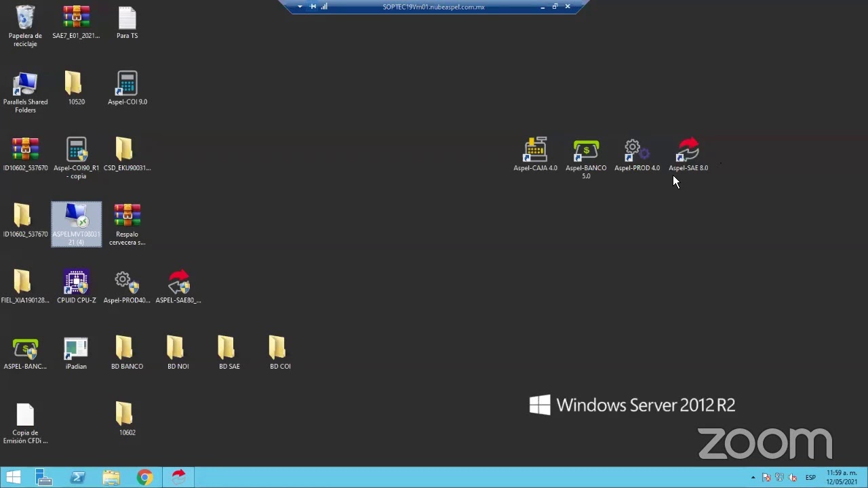Viewport: 868px width, 488px height.
Task: Select the ASPEL-BANC installer icon
Action: (25, 353)
